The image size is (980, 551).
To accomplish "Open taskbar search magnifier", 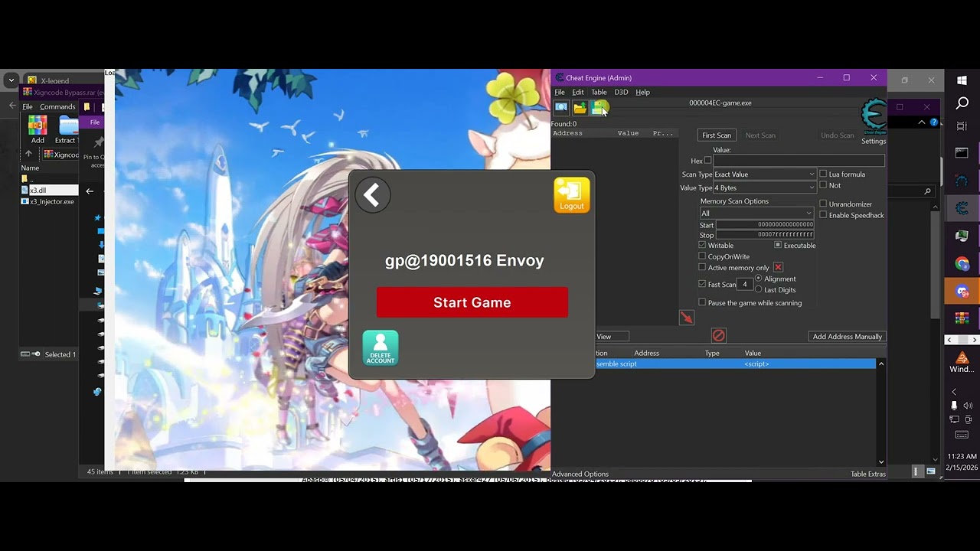I will (x=962, y=103).
